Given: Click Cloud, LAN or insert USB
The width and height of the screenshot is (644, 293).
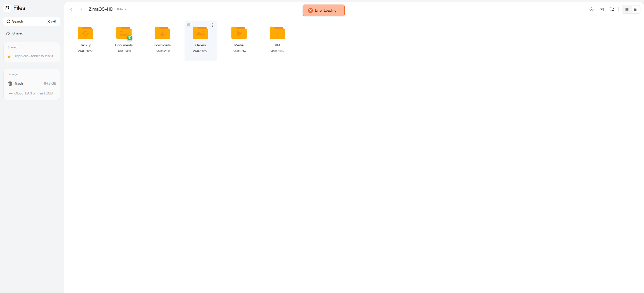Looking at the screenshot, I should 33,93.
